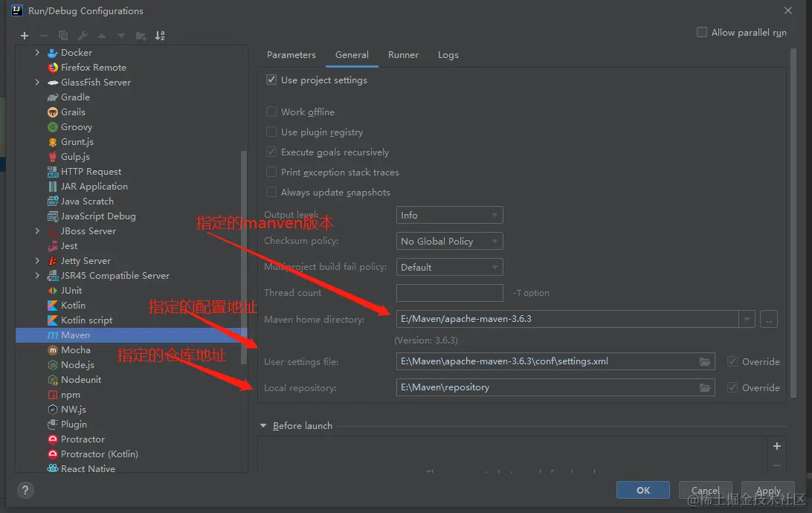
Task: Select Maven in configuration list
Action: click(132, 335)
